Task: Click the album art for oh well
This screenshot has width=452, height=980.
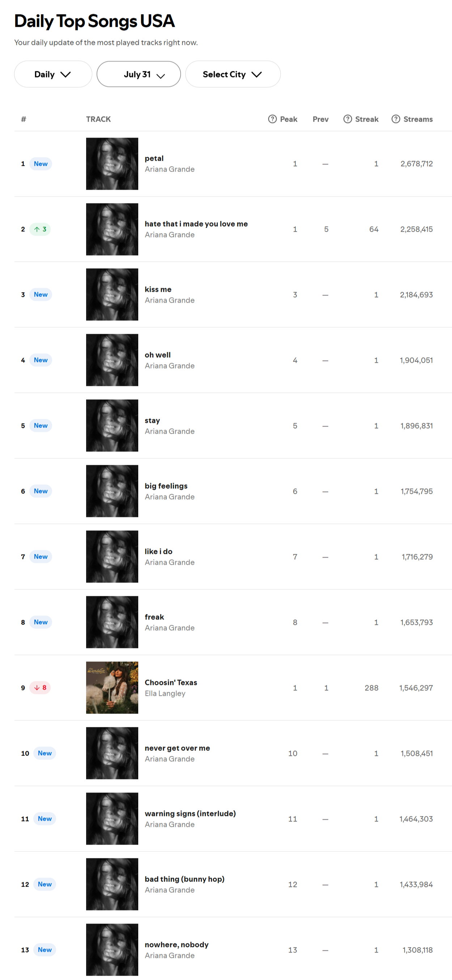Action: [x=112, y=360]
